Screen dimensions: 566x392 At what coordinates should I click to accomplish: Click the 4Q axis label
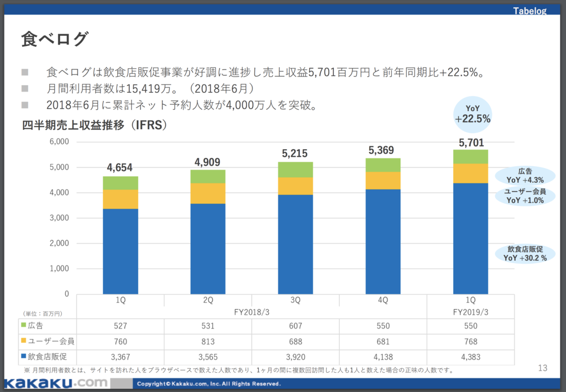(383, 300)
